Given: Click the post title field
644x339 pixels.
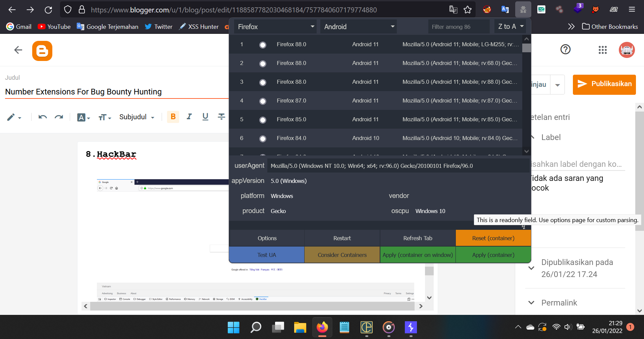Looking at the screenshot, I should [x=117, y=92].
